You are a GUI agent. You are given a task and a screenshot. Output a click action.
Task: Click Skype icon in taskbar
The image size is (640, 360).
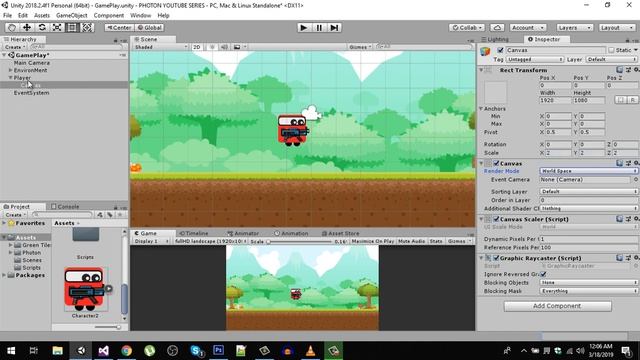[196, 351]
